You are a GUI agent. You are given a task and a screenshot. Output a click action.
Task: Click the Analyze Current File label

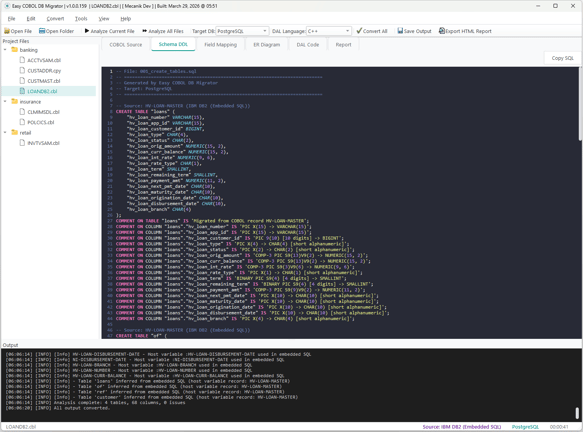pos(113,31)
